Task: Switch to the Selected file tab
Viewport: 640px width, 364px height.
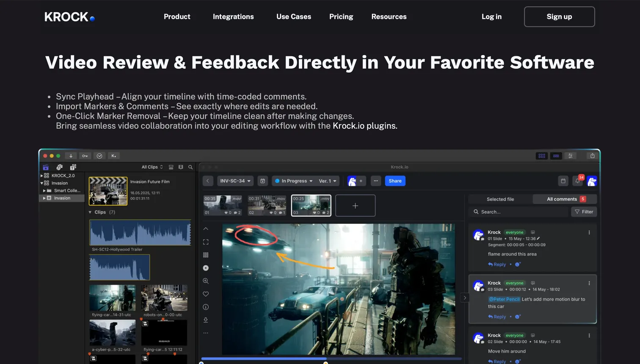Action: click(x=501, y=199)
